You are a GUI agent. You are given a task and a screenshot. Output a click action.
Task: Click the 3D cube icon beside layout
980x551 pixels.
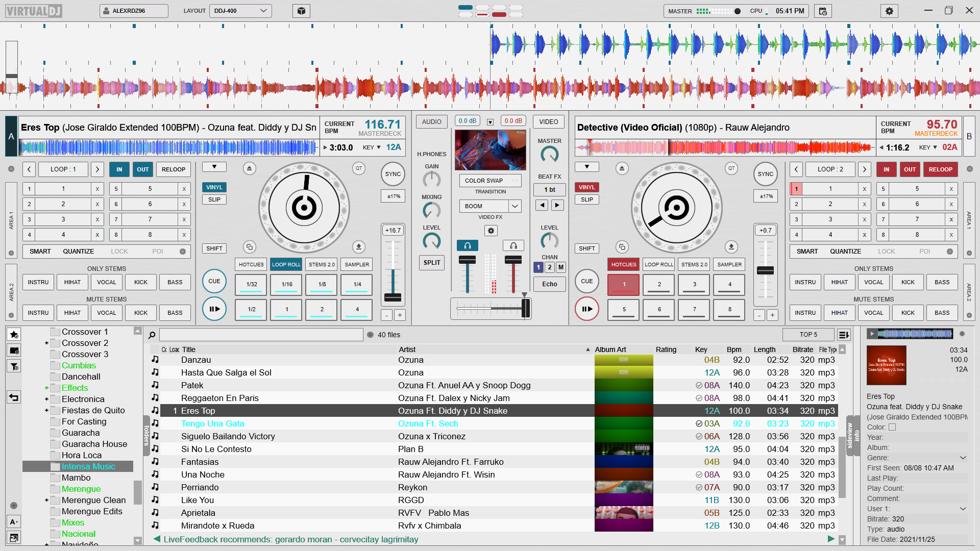point(301,11)
